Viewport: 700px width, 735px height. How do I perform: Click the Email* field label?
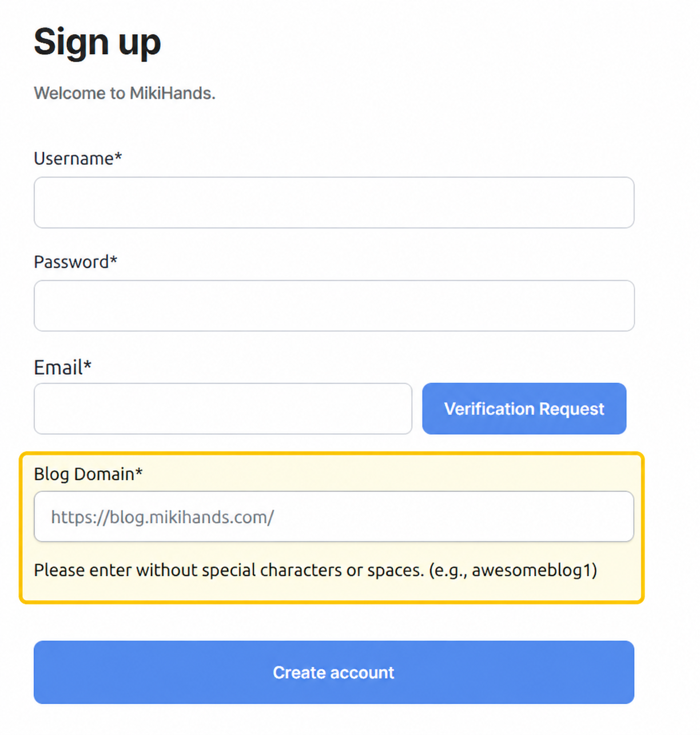[62, 367]
